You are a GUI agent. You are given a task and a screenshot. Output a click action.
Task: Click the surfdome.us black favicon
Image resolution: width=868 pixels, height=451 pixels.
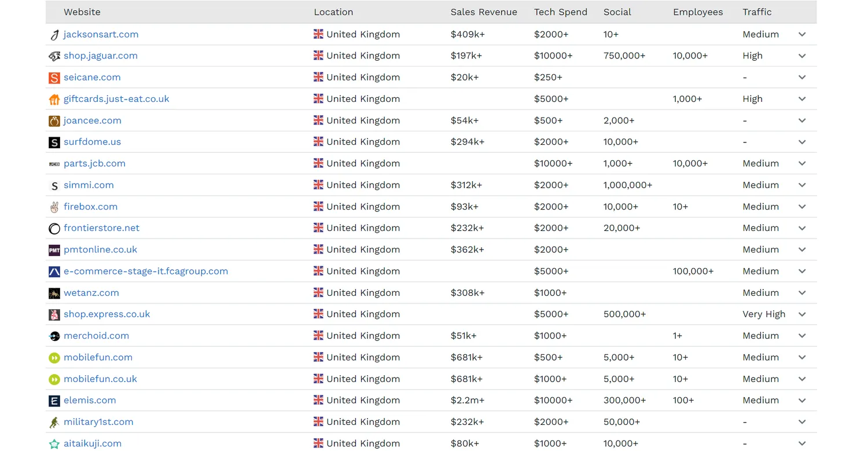tap(54, 142)
